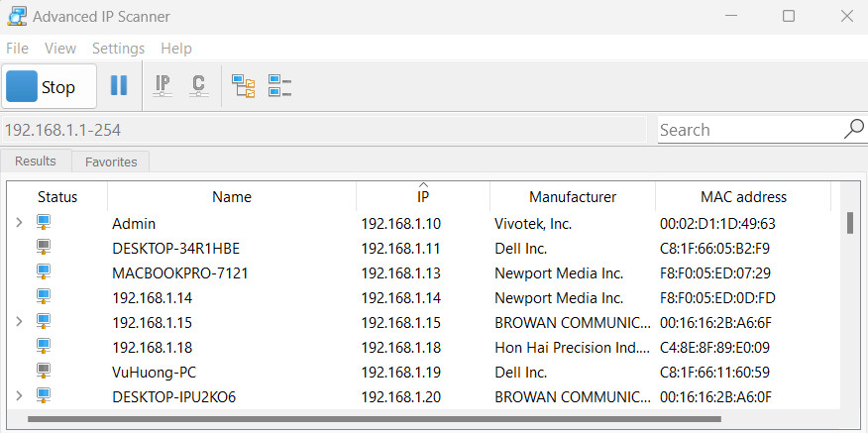The width and height of the screenshot is (868, 433).
Task: Click the IP range field 192.168.1.1-254
Action: coord(323,130)
